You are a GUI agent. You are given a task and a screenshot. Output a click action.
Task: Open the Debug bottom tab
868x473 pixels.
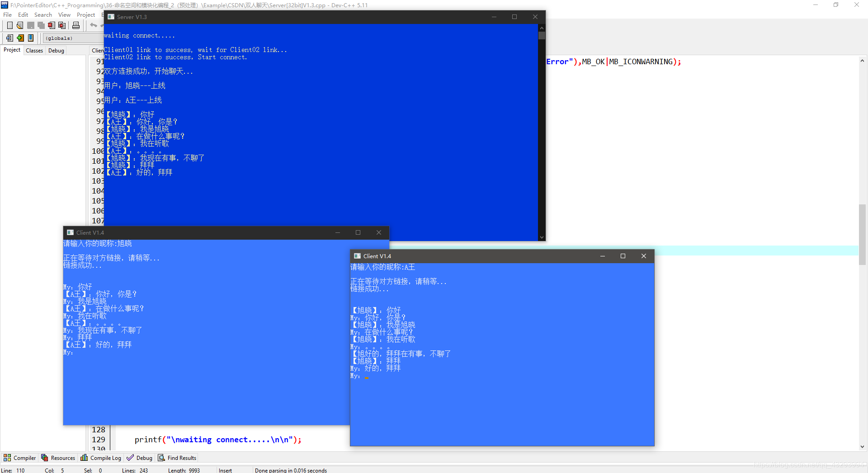coord(140,458)
